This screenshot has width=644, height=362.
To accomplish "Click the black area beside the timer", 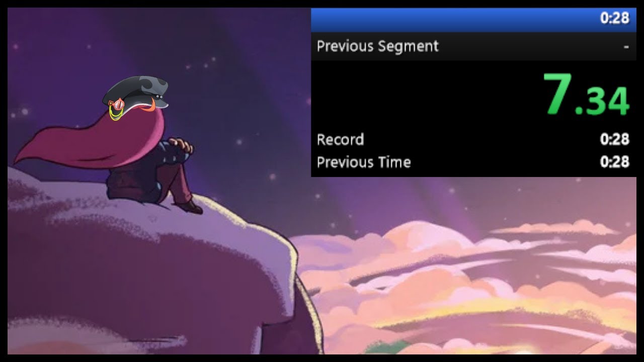I will (x=423, y=96).
